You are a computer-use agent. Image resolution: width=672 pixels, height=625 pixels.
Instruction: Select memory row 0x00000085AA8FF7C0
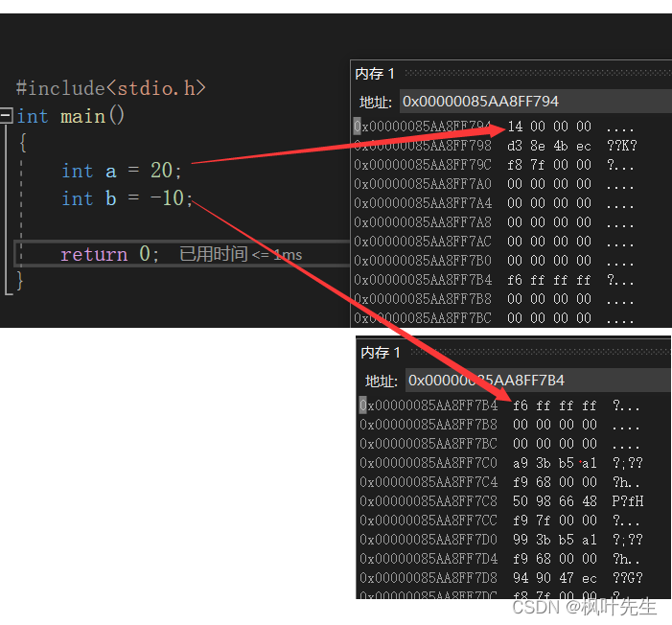pos(429,462)
